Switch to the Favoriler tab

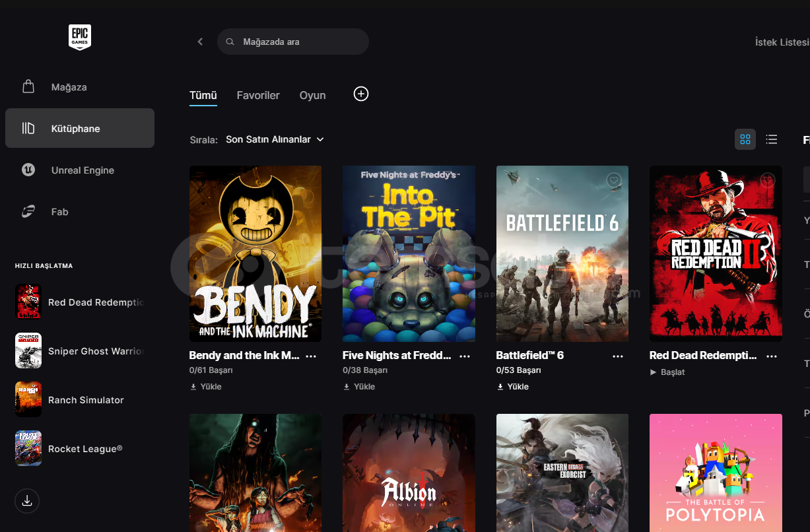(258, 95)
